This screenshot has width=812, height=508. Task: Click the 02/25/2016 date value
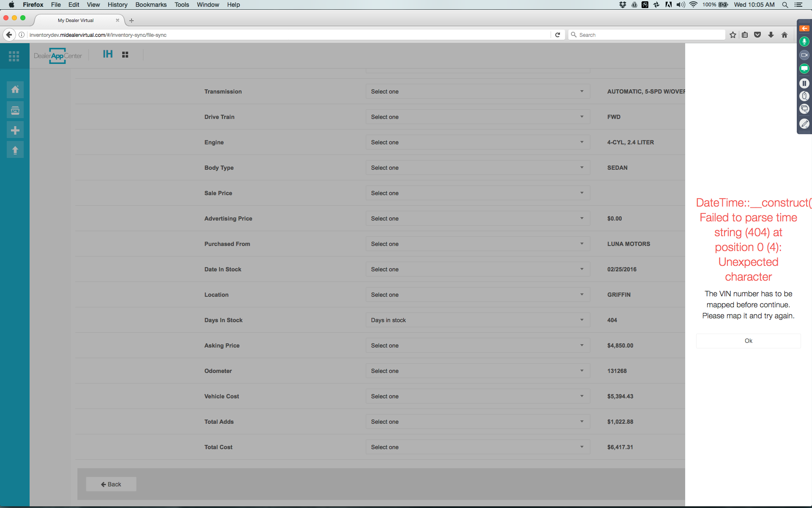point(622,269)
